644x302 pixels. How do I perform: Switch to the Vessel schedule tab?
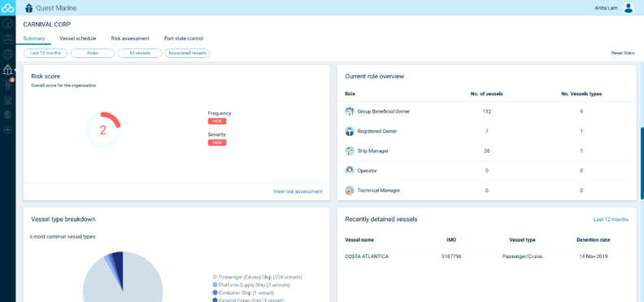pos(77,38)
